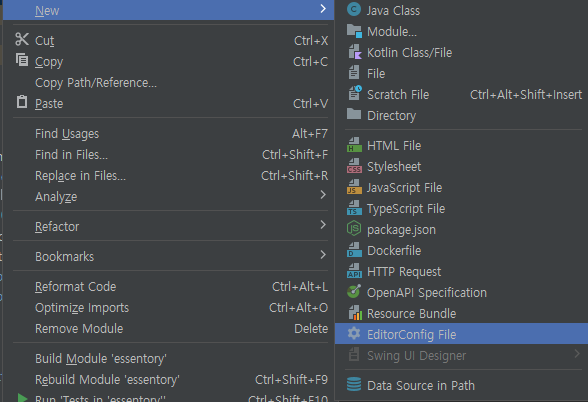Create a new Dockerfile
The height and width of the screenshot is (402, 588).
pos(461,250)
